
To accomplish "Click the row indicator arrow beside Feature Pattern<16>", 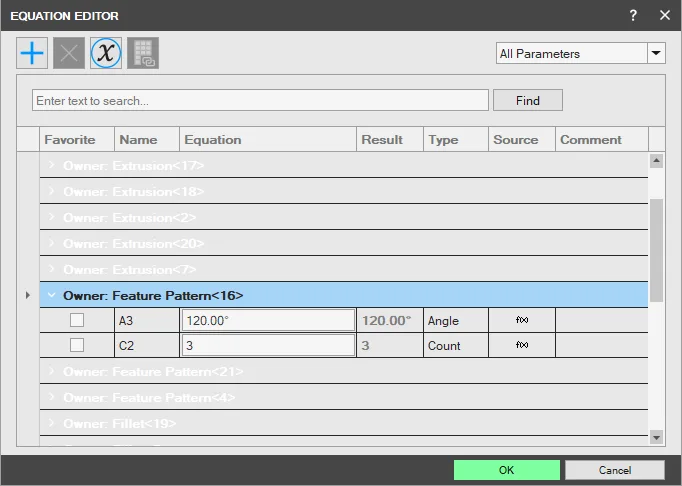I will tap(28, 295).
